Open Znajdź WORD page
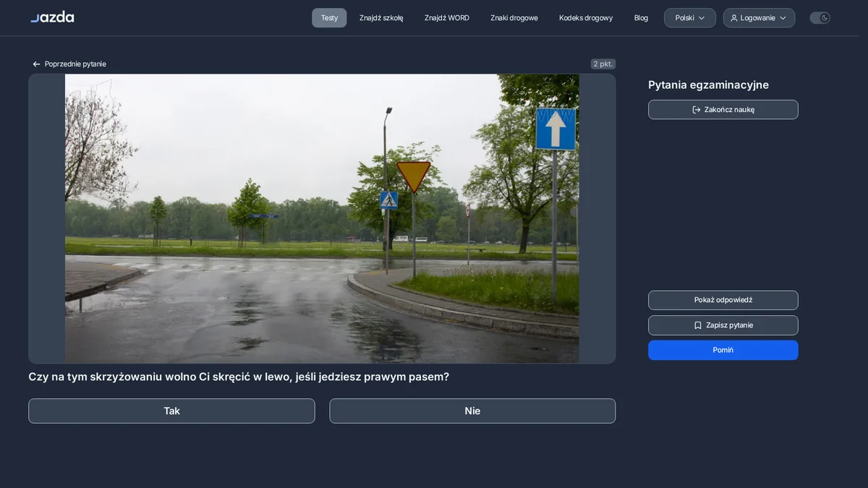Screen dimensions: 868x488 point(447,18)
